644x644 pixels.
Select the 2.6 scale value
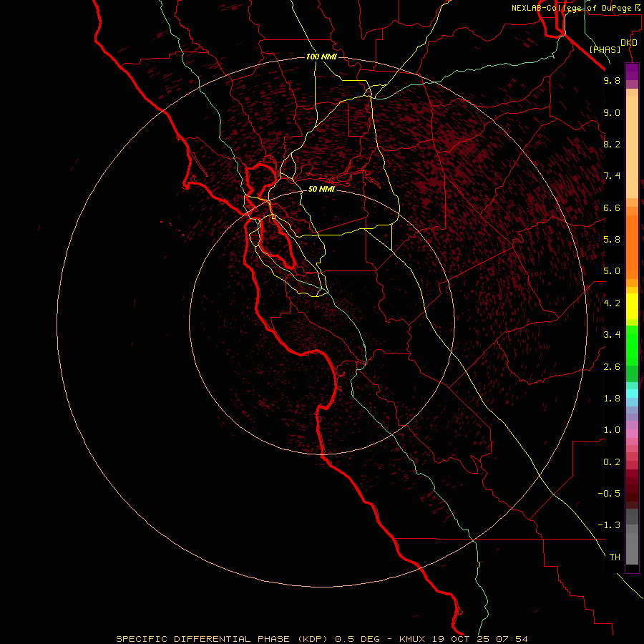pos(612,367)
